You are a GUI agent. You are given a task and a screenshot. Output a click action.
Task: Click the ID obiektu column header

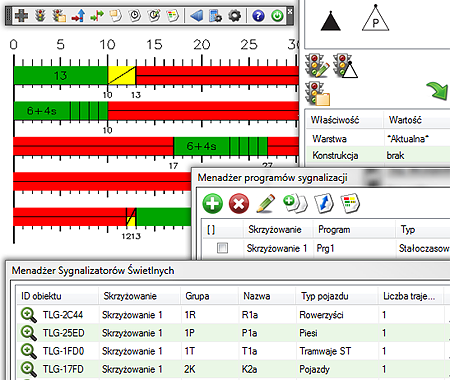point(58,296)
